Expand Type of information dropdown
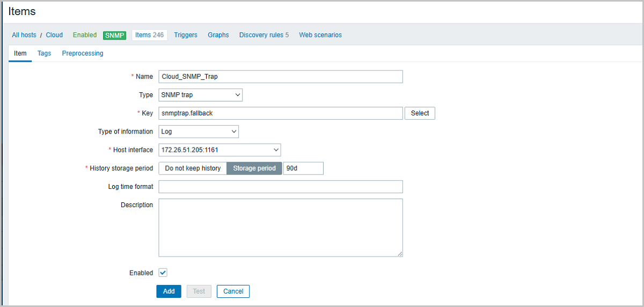 point(199,131)
